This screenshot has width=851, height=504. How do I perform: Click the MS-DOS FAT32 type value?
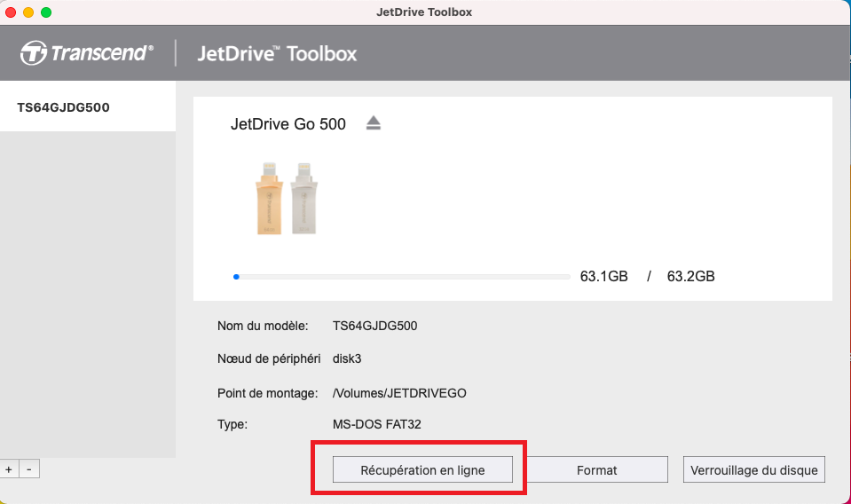(x=376, y=424)
